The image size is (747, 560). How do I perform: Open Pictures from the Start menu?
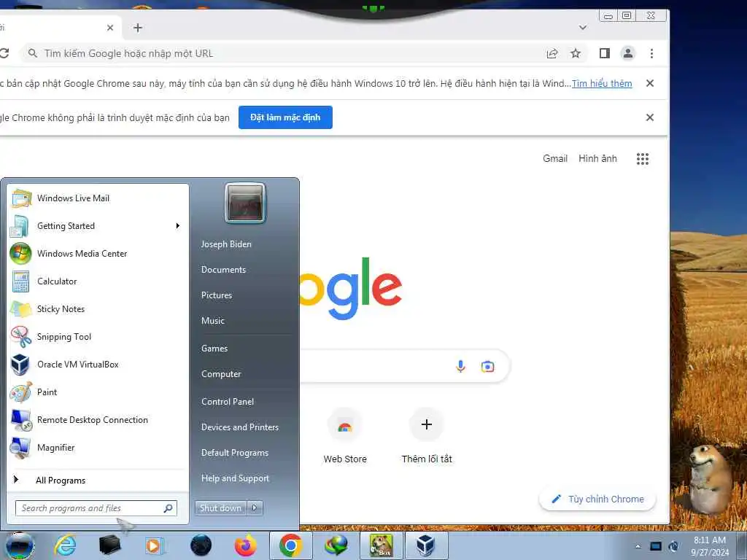[217, 295]
